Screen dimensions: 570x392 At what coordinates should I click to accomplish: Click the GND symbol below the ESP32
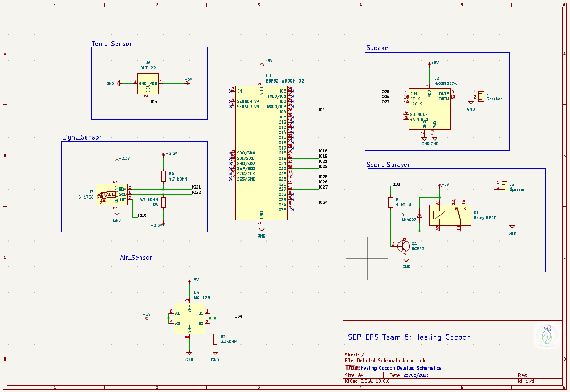point(262,232)
